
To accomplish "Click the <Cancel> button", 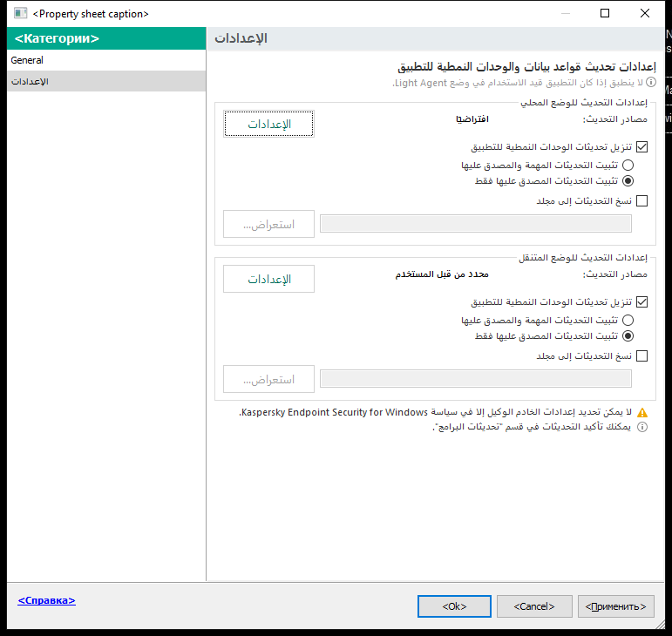I will (x=534, y=606).
